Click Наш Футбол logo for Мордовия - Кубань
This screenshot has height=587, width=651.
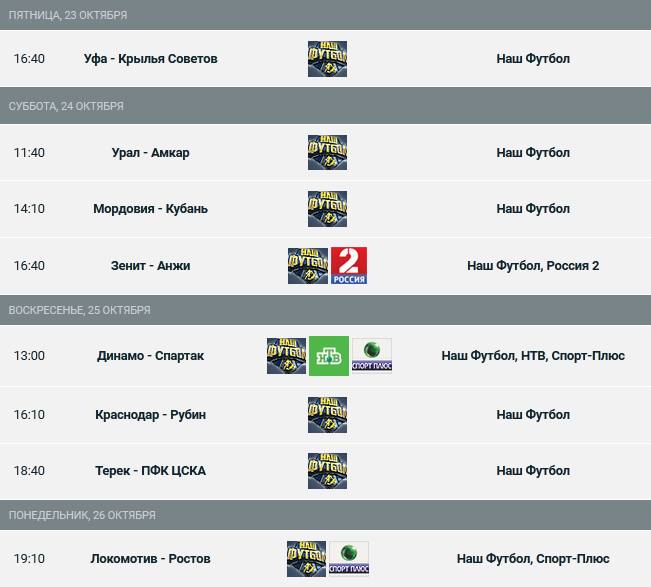click(x=327, y=209)
